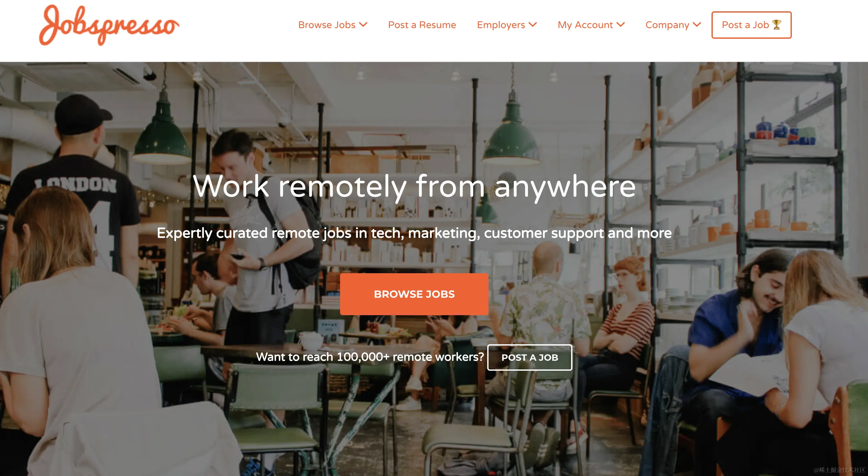Viewport: 868px width, 476px height.
Task: Expand the Browse Jobs chevron
Action: pyautogui.click(x=363, y=25)
